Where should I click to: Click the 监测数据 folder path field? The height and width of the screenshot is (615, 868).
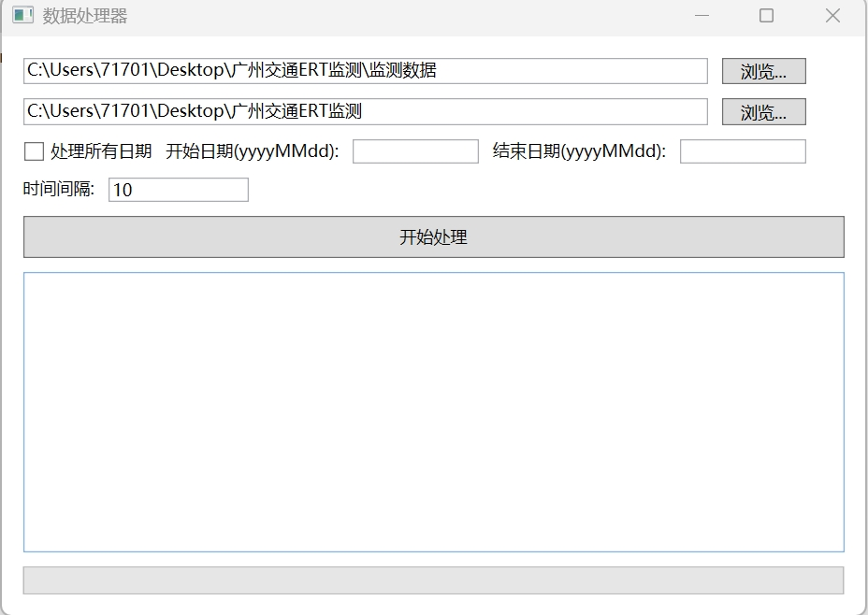pyautogui.click(x=365, y=70)
